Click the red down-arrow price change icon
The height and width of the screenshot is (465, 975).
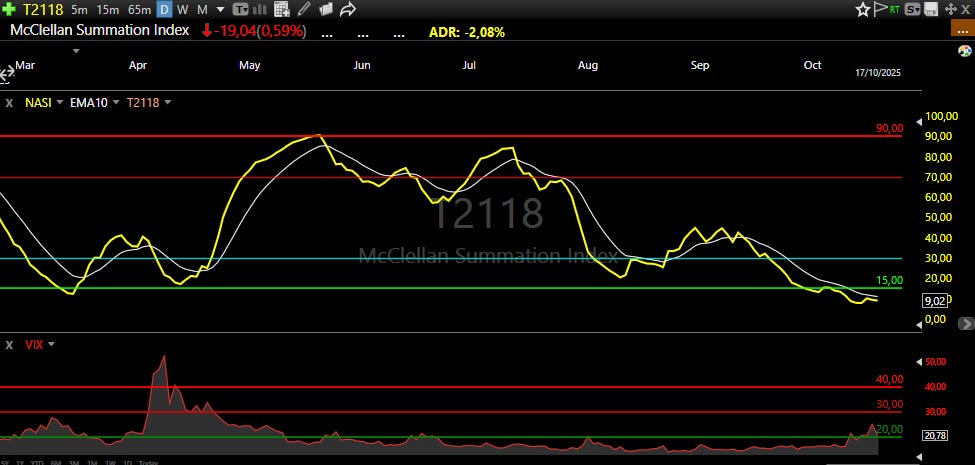(x=206, y=30)
